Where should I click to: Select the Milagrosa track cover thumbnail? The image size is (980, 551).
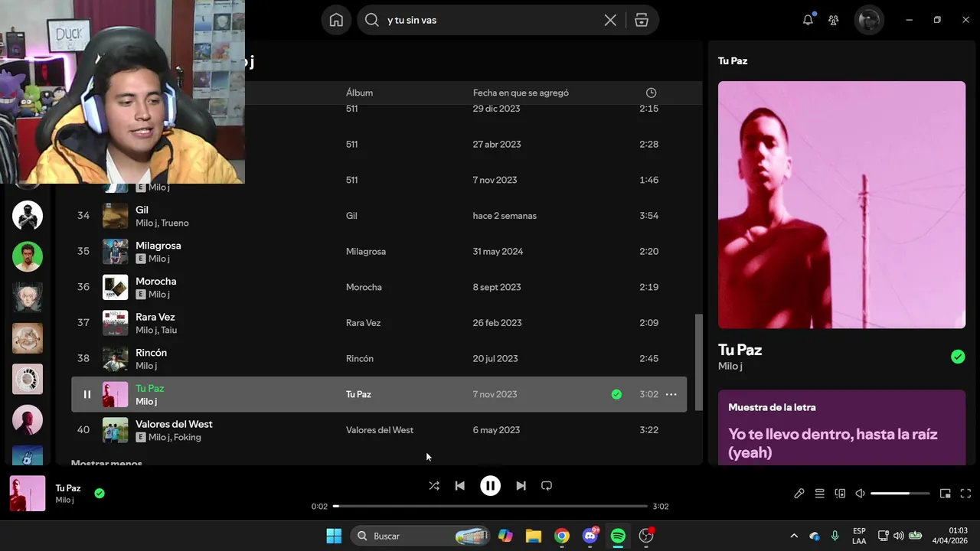click(x=116, y=251)
